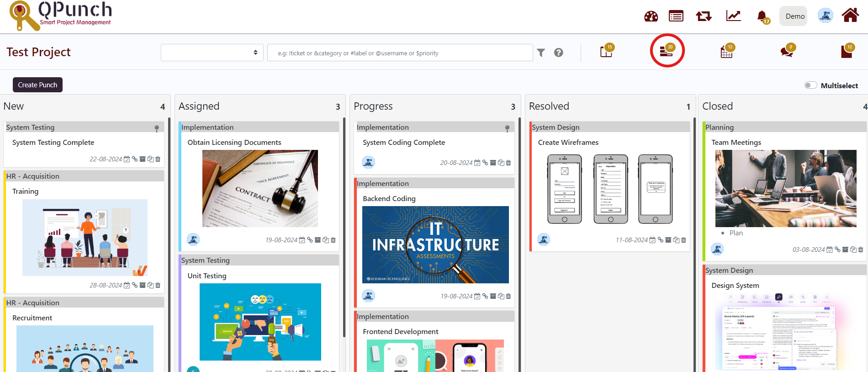Click the Create Punch button
Image resolution: width=868 pixels, height=372 pixels.
[37, 85]
